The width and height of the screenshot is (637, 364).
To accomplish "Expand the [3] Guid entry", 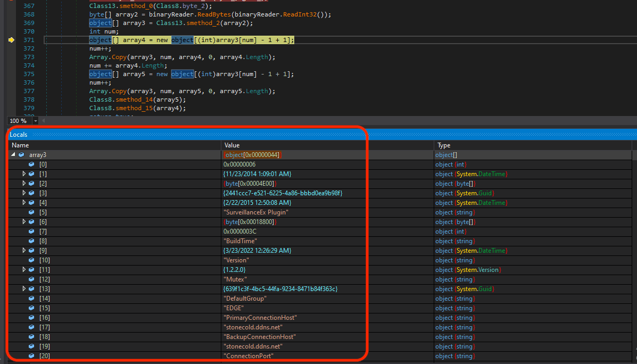I will tap(24, 193).
